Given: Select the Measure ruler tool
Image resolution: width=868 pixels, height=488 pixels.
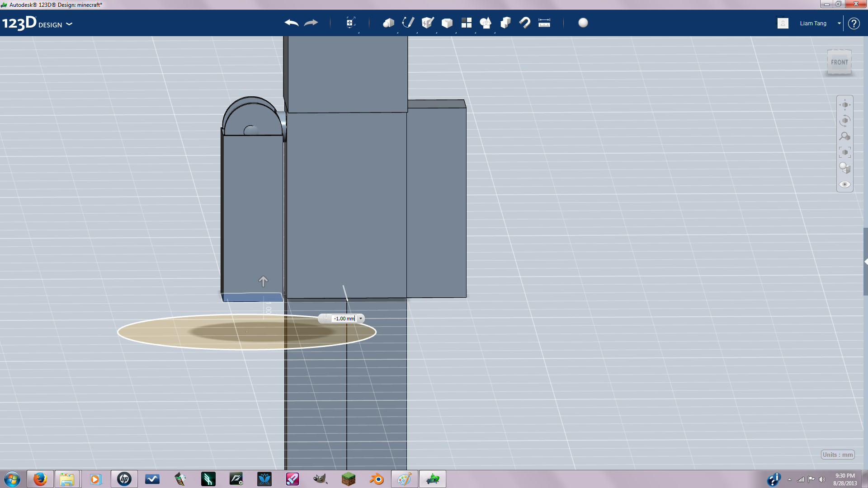Looking at the screenshot, I should 544,23.
